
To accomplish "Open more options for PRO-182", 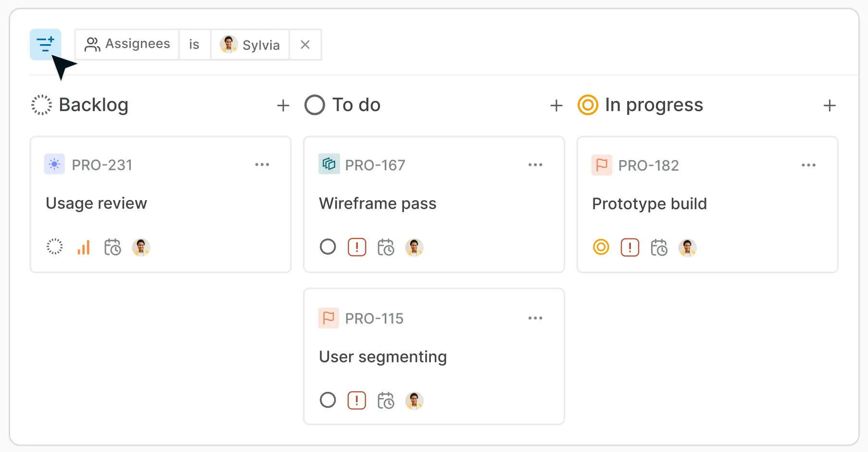I will click(x=808, y=165).
